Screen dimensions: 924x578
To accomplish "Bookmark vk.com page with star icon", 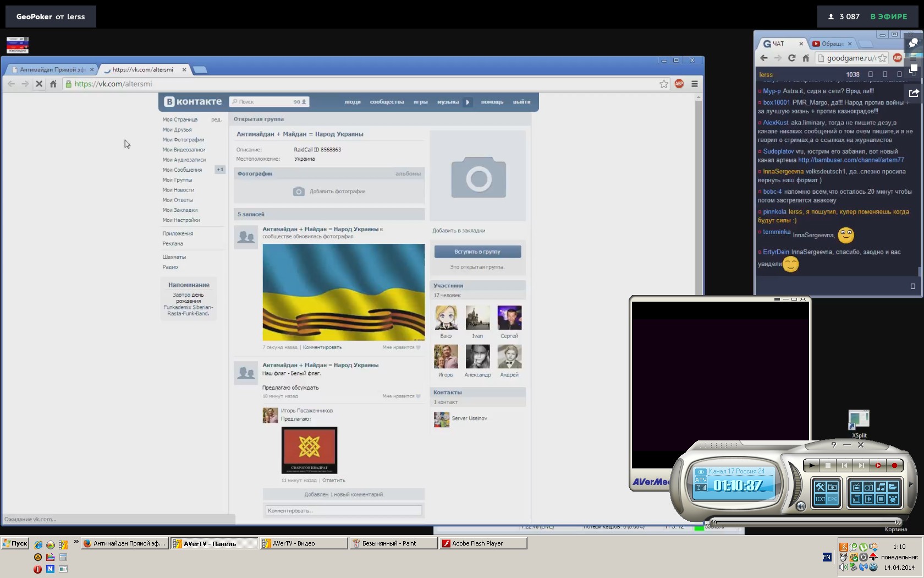I will click(664, 84).
